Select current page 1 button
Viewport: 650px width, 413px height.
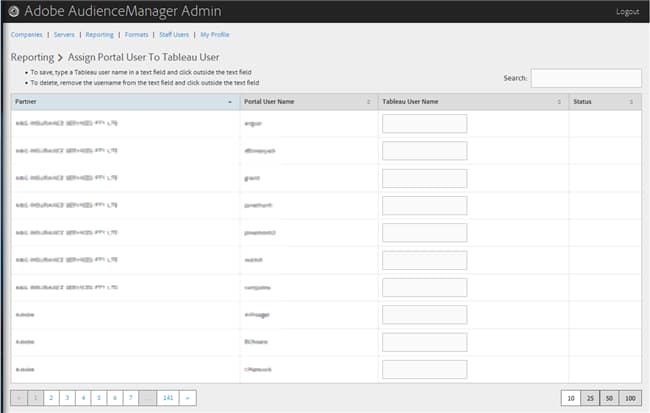(x=36, y=398)
